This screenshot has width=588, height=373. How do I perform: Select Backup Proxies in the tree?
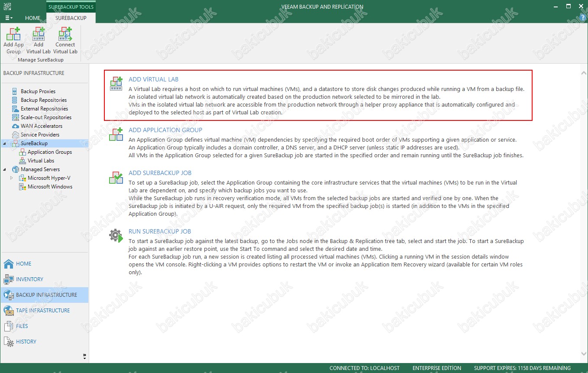[x=38, y=91]
